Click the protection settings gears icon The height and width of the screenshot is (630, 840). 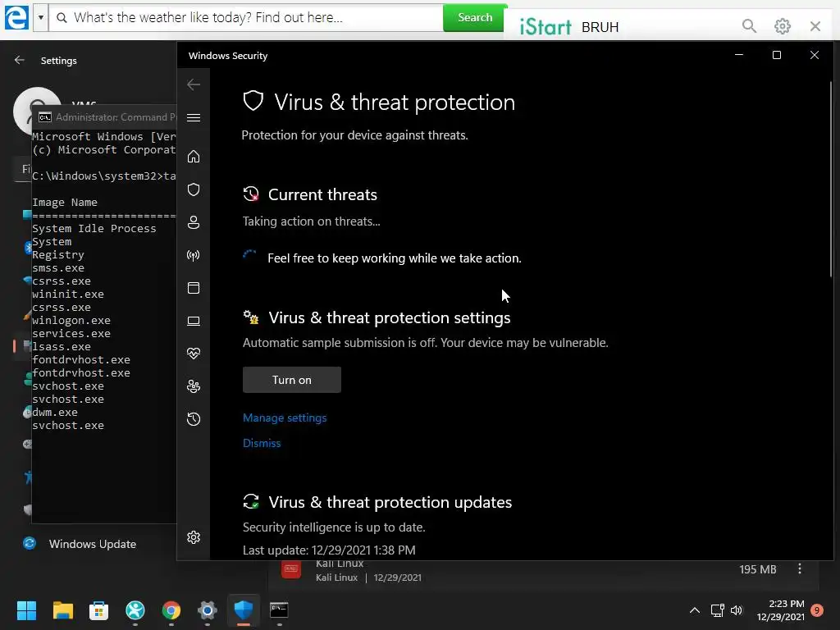(x=251, y=317)
